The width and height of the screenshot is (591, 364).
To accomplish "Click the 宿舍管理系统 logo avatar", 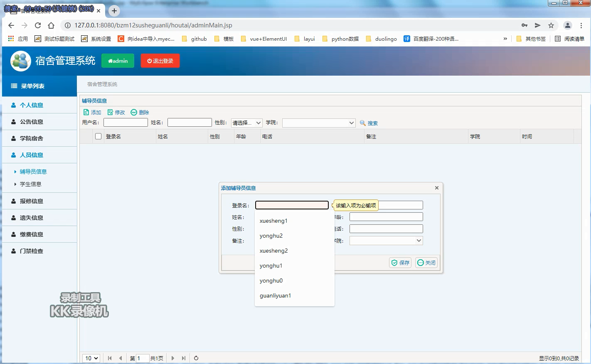I will click(x=21, y=61).
